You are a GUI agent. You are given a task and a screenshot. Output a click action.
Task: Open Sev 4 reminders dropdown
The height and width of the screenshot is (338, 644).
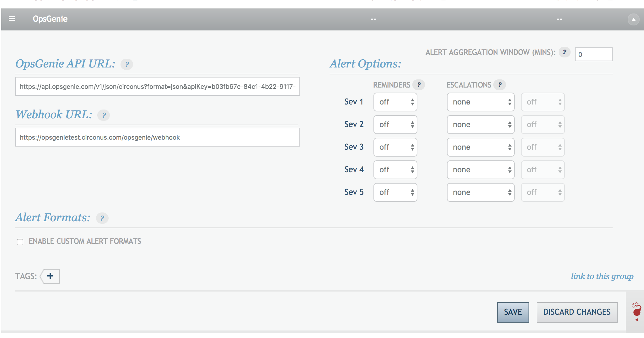coord(395,170)
